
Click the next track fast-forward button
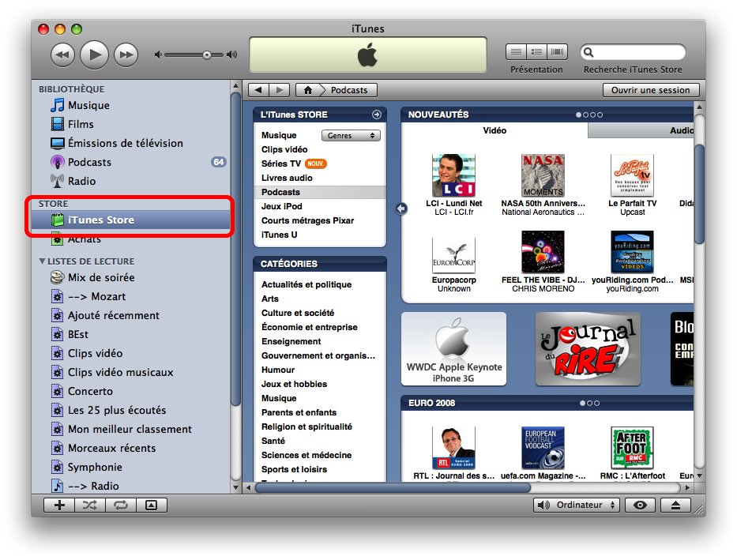click(126, 54)
